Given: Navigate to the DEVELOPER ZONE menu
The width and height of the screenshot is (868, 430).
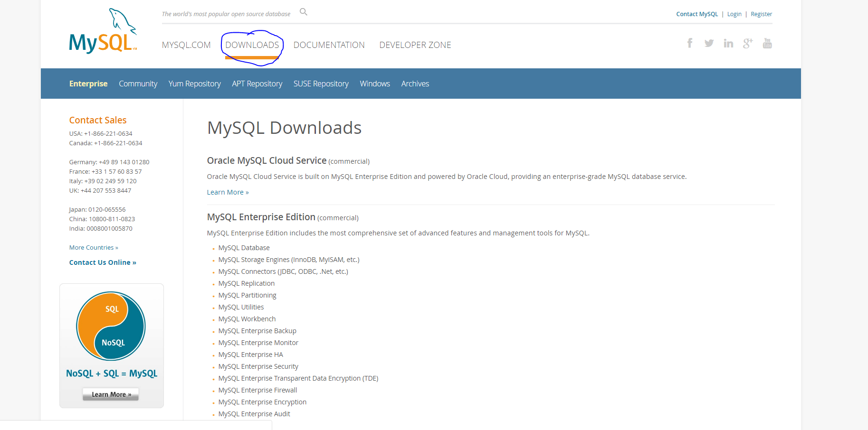Looking at the screenshot, I should point(415,45).
